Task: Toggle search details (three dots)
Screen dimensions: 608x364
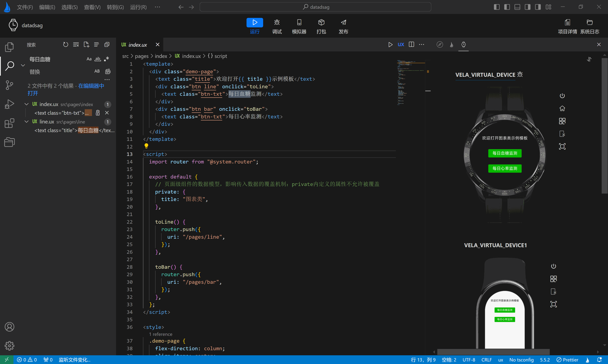Action: click(x=107, y=79)
